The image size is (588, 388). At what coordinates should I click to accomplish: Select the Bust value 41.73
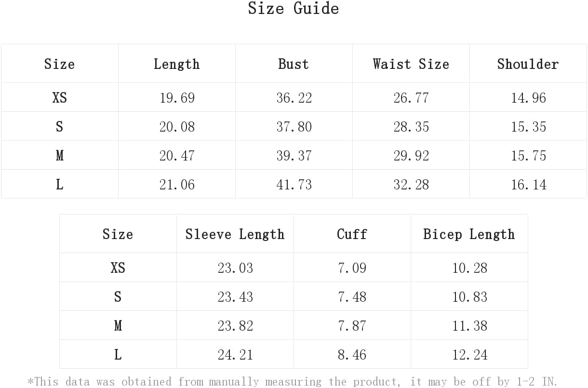[x=294, y=185]
